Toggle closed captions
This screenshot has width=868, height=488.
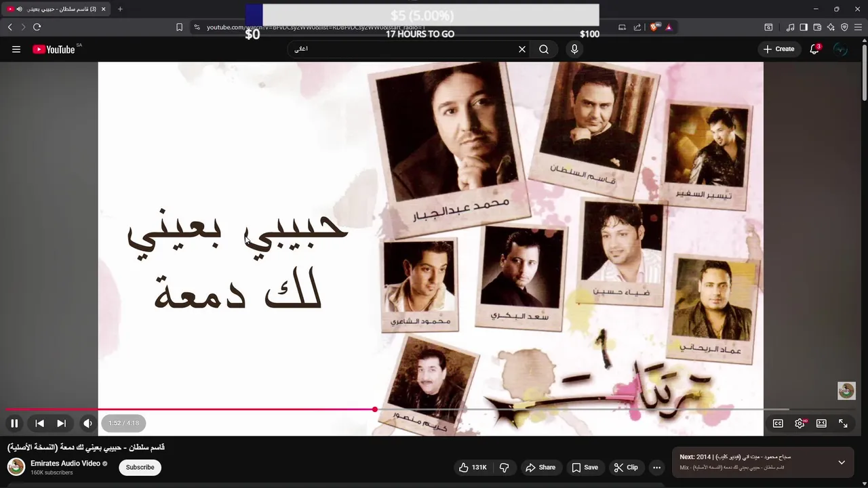(x=778, y=423)
